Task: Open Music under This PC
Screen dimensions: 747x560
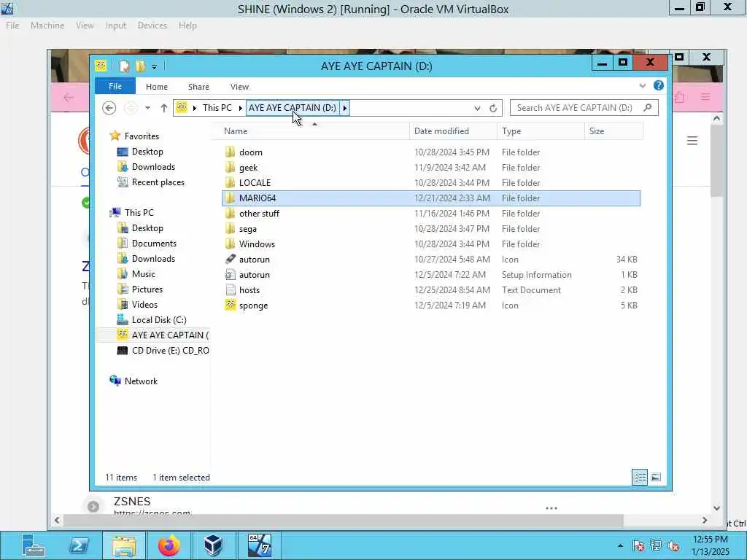Action: click(144, 274)
